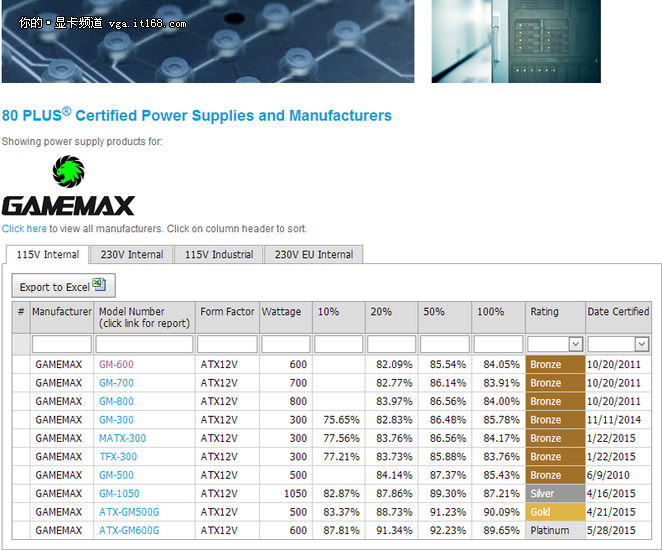Focus the Manufacturer filter input

click(62, 344)
